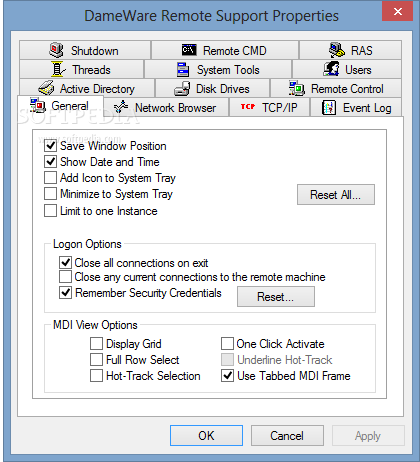Click the Reset All... button
This screenshot has height=462, width=420.
(336, 194)
